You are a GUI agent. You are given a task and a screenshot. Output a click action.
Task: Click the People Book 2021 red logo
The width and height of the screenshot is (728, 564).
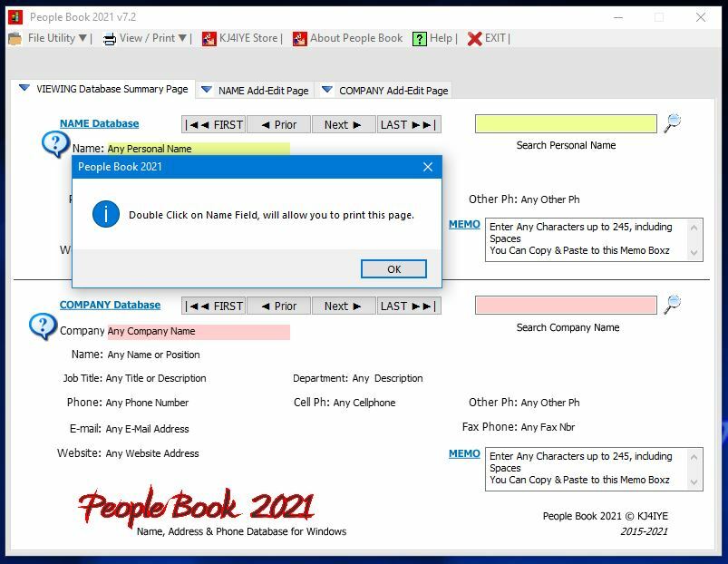click(197, 505)
